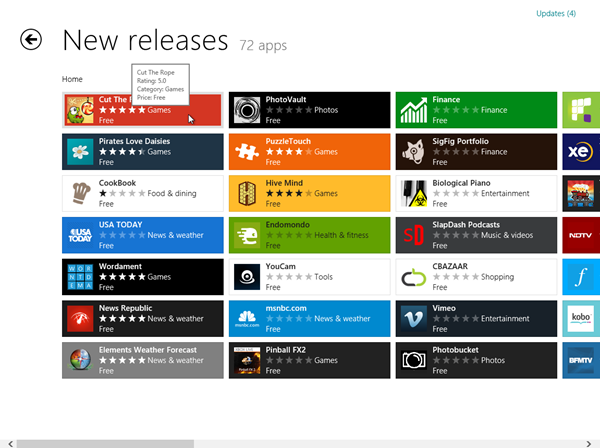Click the CBAZAAR Shopping category text
Viewport: 600px width, 448px height.
[x=497, y=277]
